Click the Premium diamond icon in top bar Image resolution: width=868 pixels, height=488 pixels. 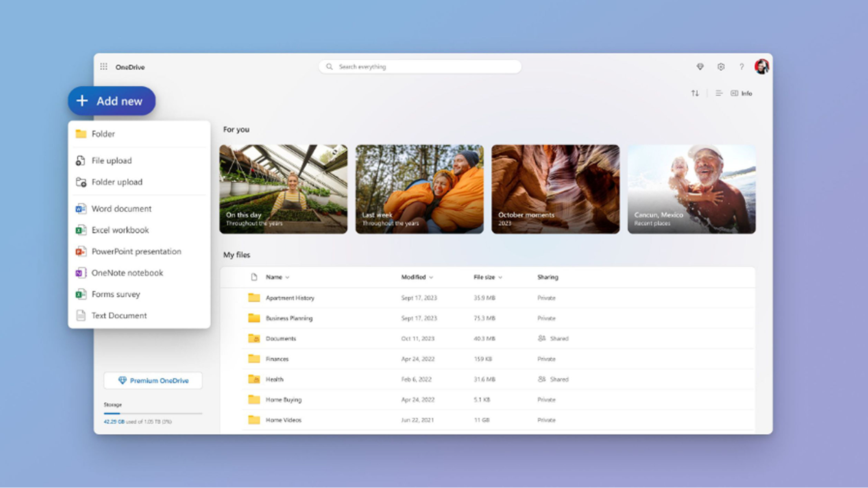tap(700, 67)
